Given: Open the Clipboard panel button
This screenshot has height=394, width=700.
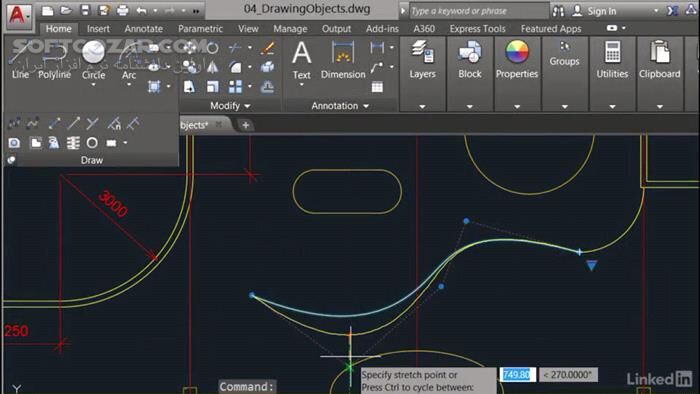Looking at the screenshot, I should click(x=659, y=59).
